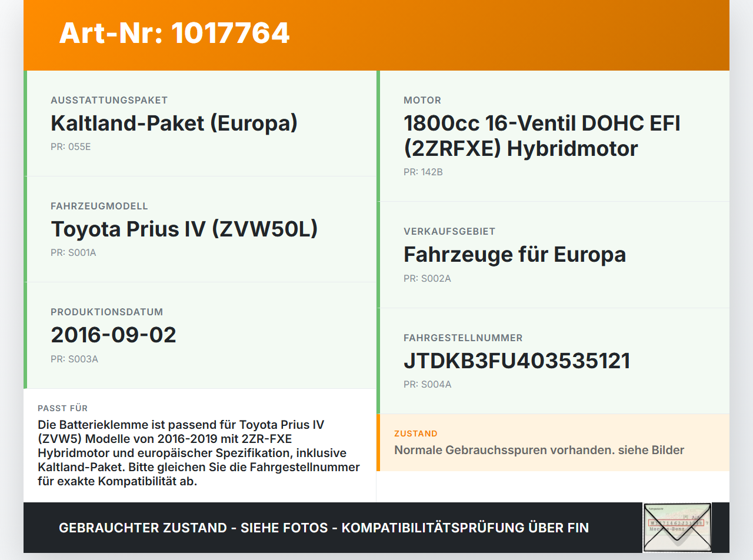The width and height of the screenshot is (753, 560).
Task: Click the 'PR: 142B' code
Action: tap(423, 172)
